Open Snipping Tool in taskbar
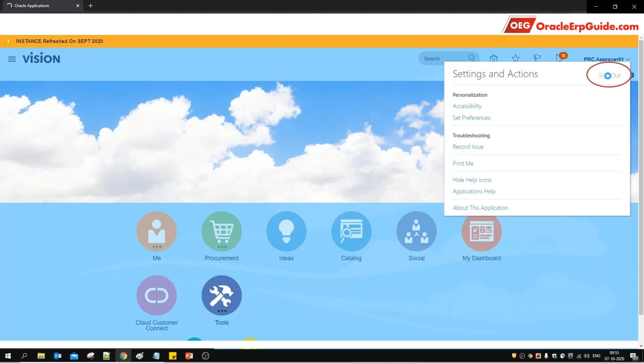 (x=90, y=356)
